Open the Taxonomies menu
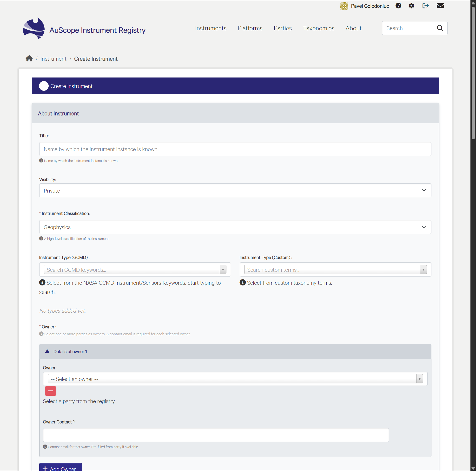Screen dimensions: 476x471 click(x=318, y=28)
